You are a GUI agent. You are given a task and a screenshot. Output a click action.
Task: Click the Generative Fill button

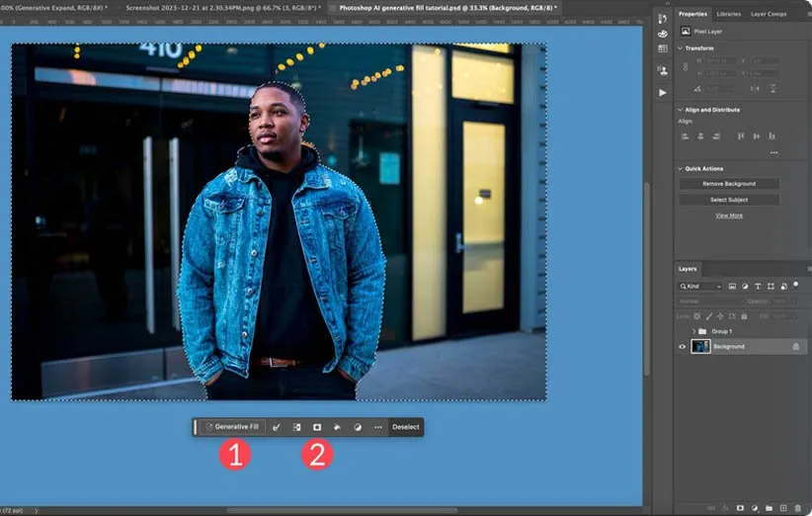tap(232, 427)
